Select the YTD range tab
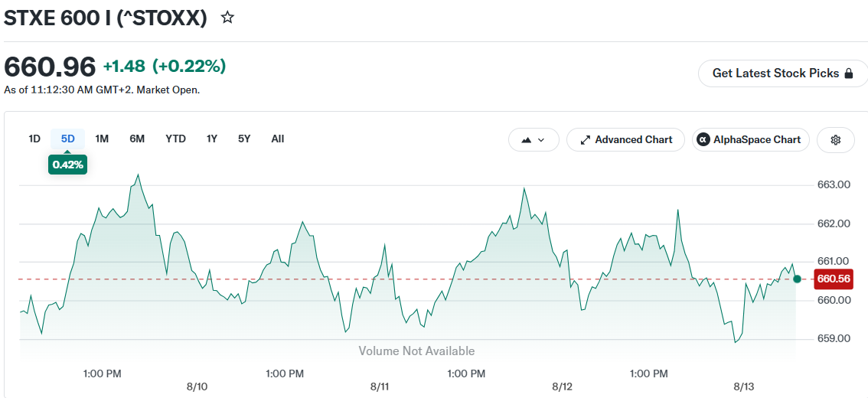This screenshot has width=868, height=398. [175, 139]
